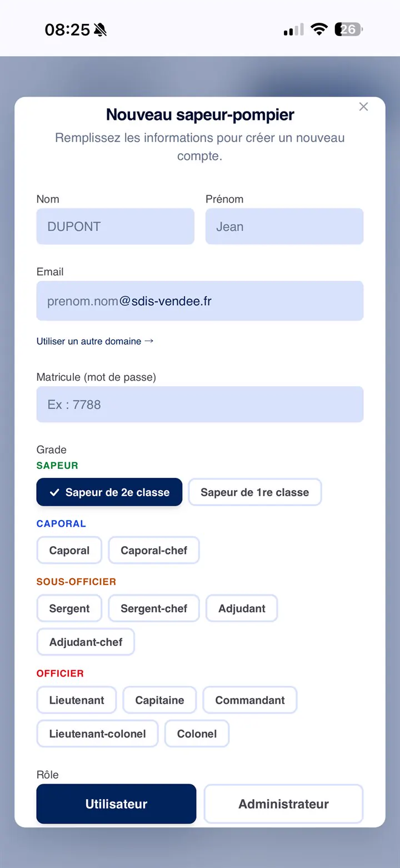Pick the Sergent grade
400x868 pixels.
tap(69, 608)
